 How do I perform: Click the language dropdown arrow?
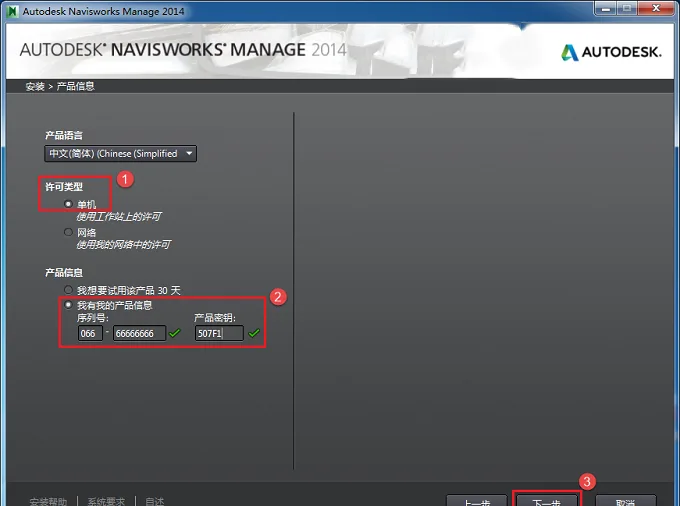pos(189,153)
